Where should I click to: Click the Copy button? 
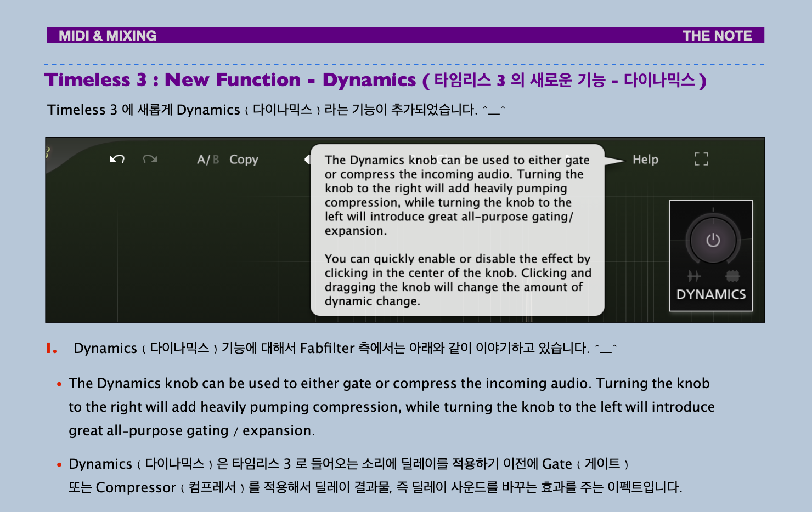coord(244,160)
